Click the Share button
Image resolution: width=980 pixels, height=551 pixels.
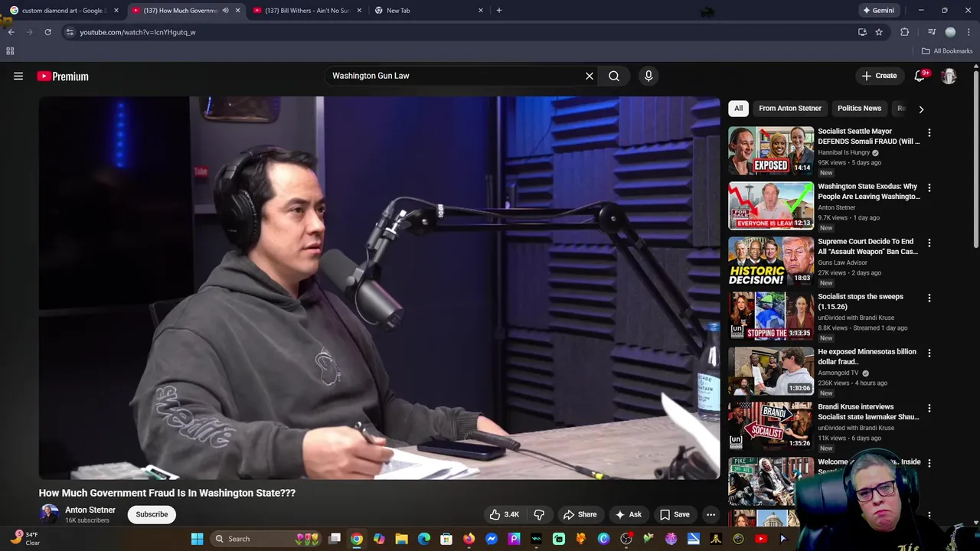[x=580, y=514]
